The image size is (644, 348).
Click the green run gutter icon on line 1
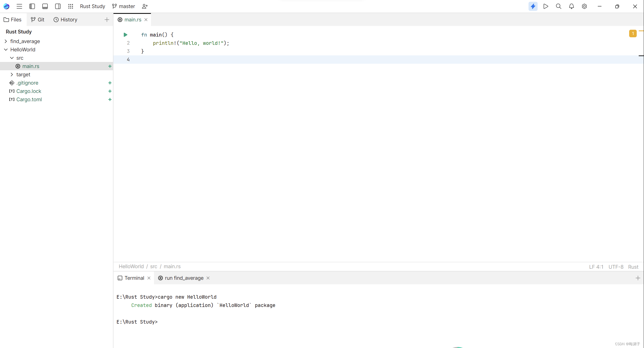pos(126,35)
